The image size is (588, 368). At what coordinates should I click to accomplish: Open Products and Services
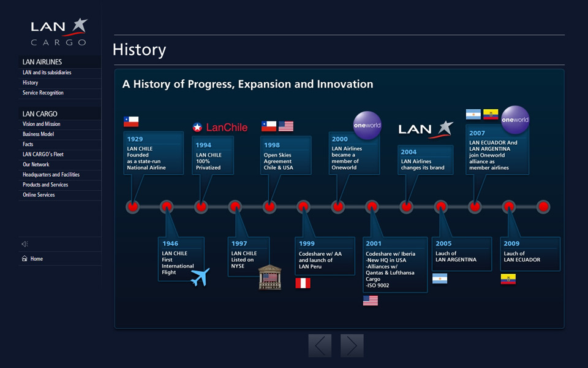click(59, 185)
